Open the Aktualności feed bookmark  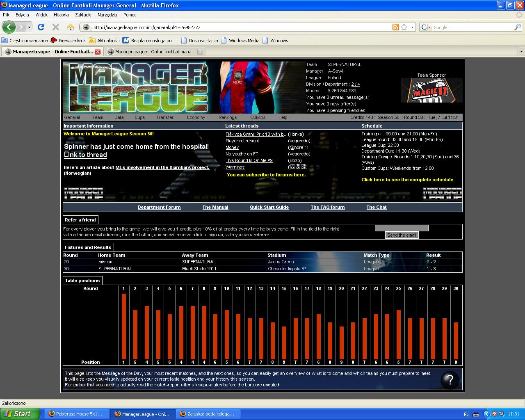pos(105,41)
